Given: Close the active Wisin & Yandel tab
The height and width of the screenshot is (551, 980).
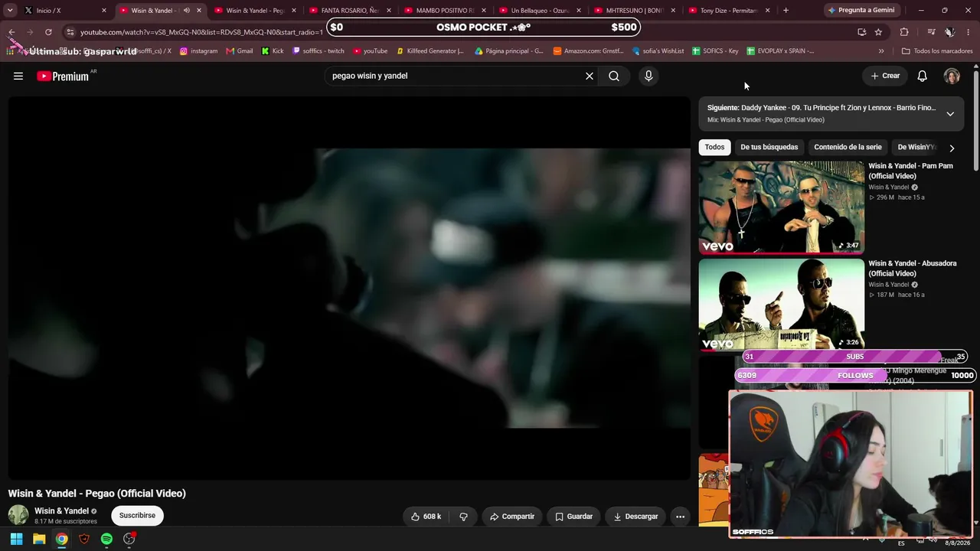Looking at the screenshot, I should click(199, 11).
